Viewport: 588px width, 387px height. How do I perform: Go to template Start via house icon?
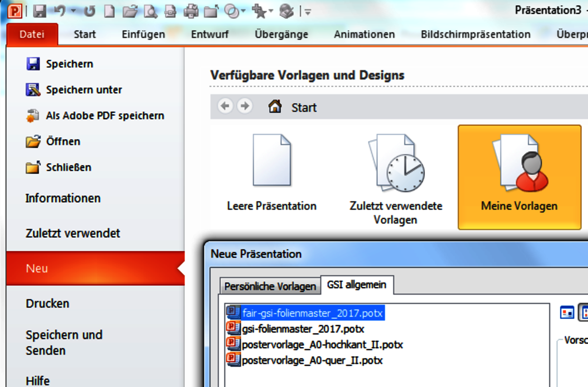click(275, 106)
